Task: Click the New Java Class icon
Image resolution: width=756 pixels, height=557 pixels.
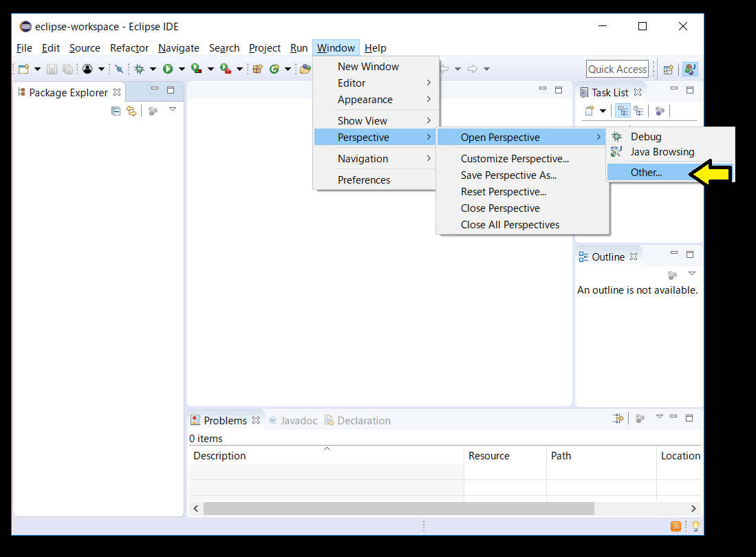Action: (x=274, y=69)
